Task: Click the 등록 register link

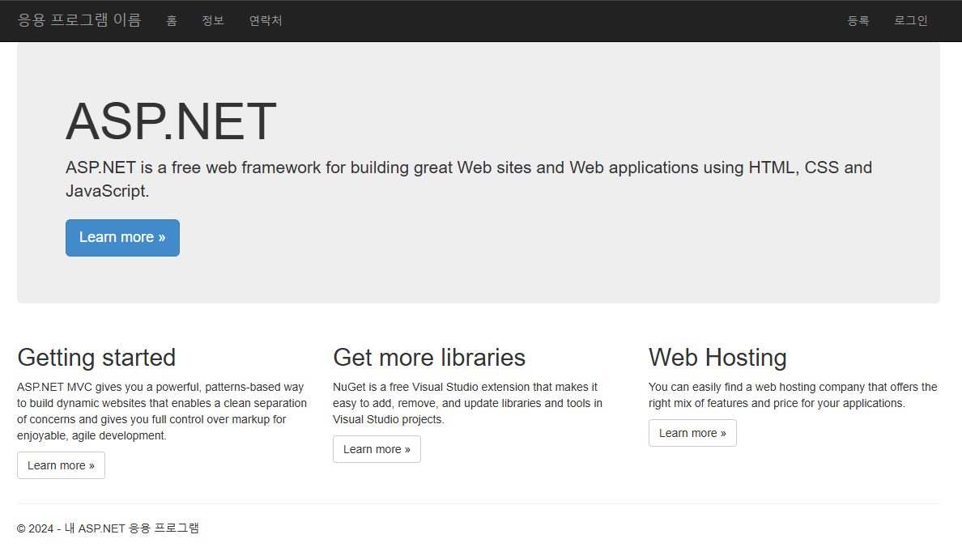Action: coord(858,21)
